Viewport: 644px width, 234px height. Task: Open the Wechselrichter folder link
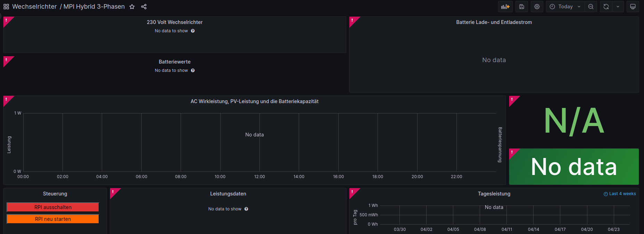34,7
